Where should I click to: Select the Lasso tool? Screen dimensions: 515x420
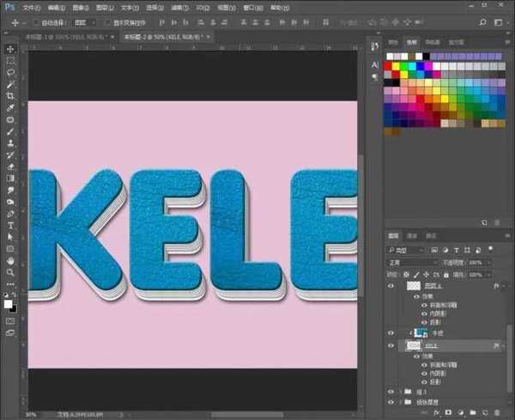[x=11, y=73]
